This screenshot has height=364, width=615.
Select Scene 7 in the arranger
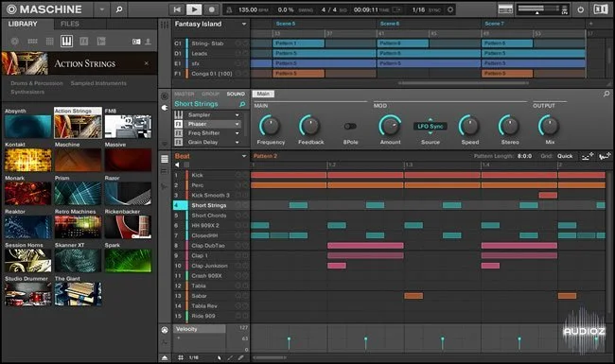pos(494,24)
